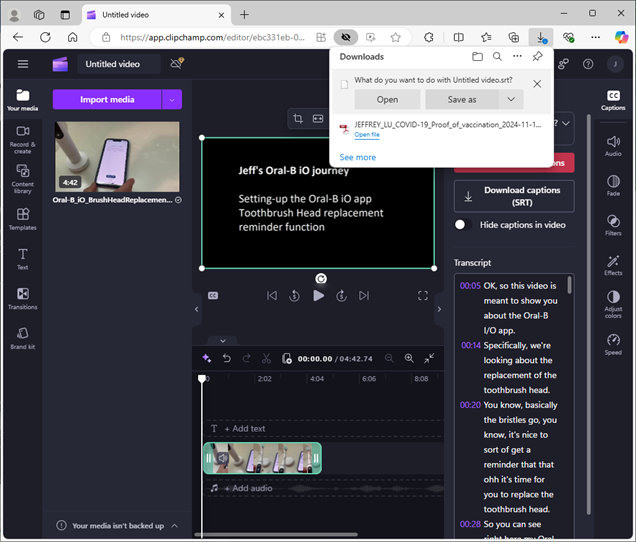Click Save as in Downloads popup

click(462, 99)
